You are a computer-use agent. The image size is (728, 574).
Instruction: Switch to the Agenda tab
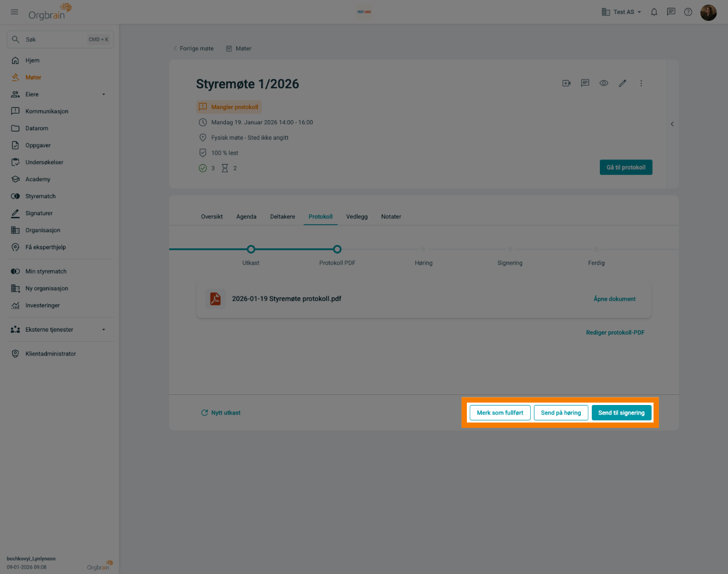(246, 217)
